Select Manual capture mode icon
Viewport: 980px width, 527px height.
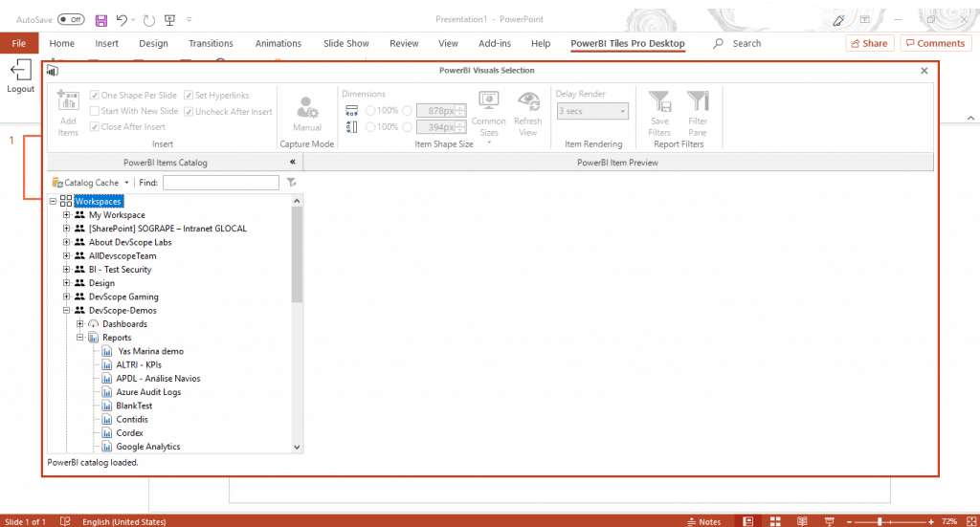pos(307,107)
